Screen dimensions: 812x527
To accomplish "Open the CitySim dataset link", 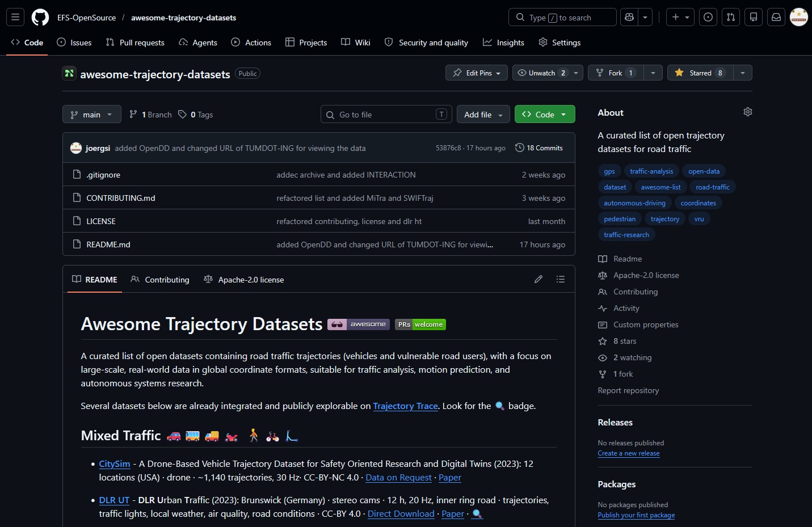I will [x=115, y=463].
